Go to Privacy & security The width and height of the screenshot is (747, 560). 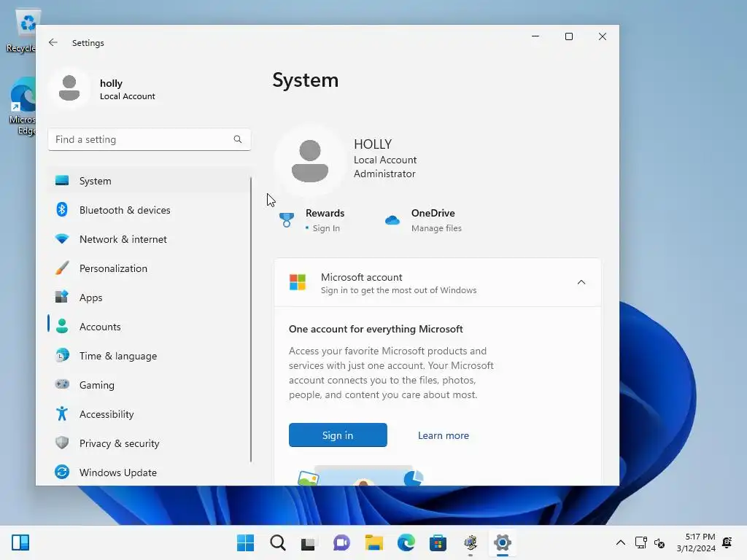tap(149, 443)
